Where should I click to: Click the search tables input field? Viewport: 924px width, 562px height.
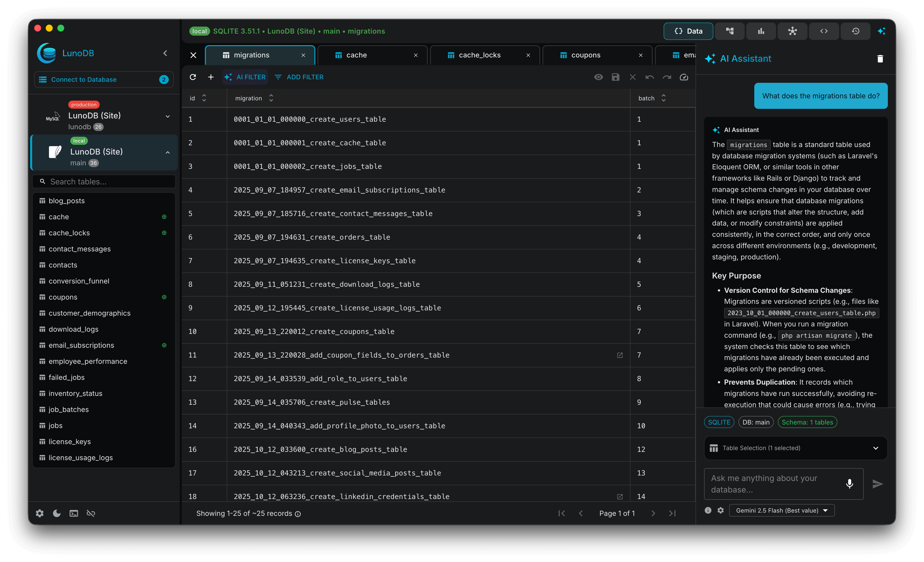(x=104, y=181)
